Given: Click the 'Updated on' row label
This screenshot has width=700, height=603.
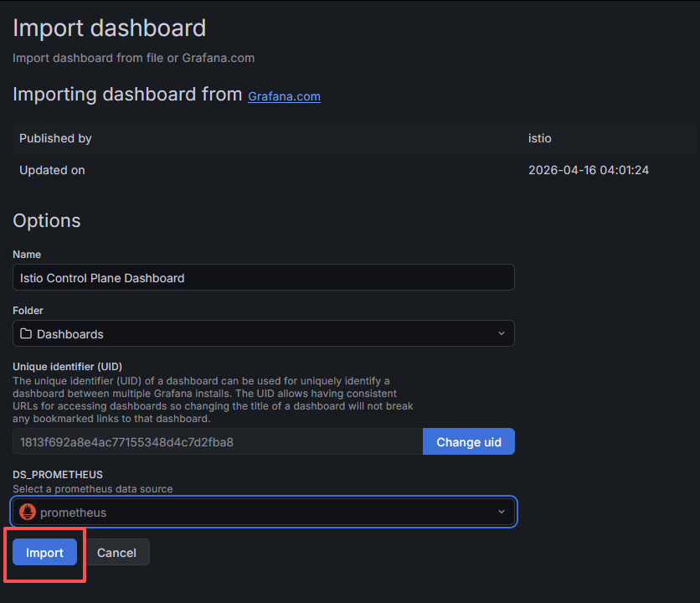Looking at the screenshot, I should click(x=52, y=170).
